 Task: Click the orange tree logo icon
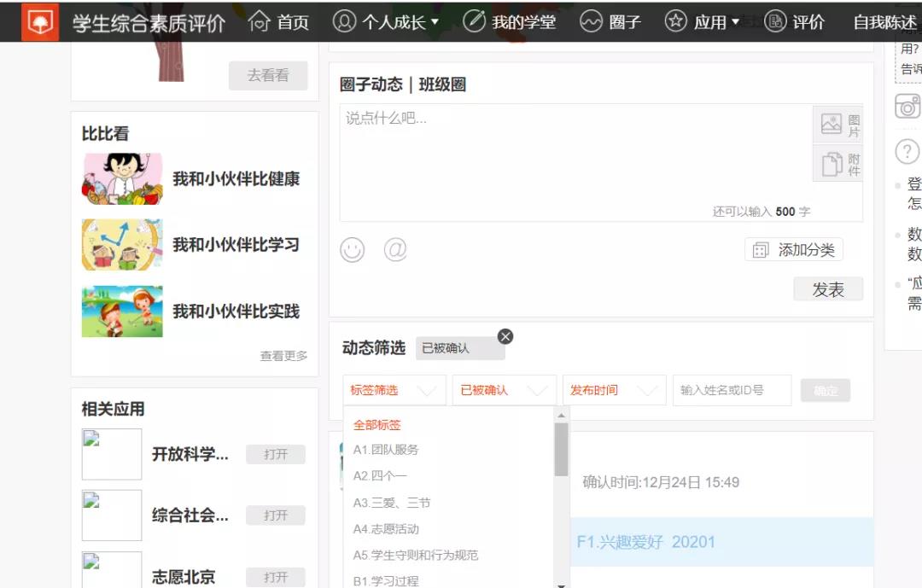click(40, 22)
